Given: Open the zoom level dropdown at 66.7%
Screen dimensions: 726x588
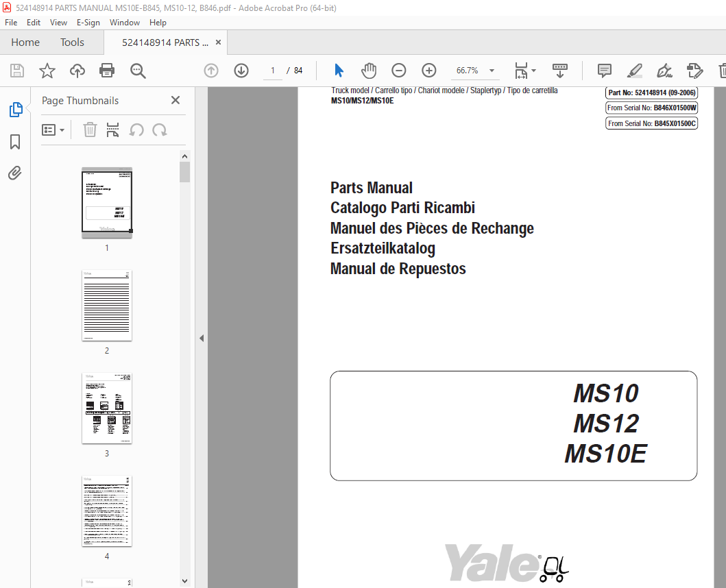Looking at the screenshot, I should [x=492, y=71].
